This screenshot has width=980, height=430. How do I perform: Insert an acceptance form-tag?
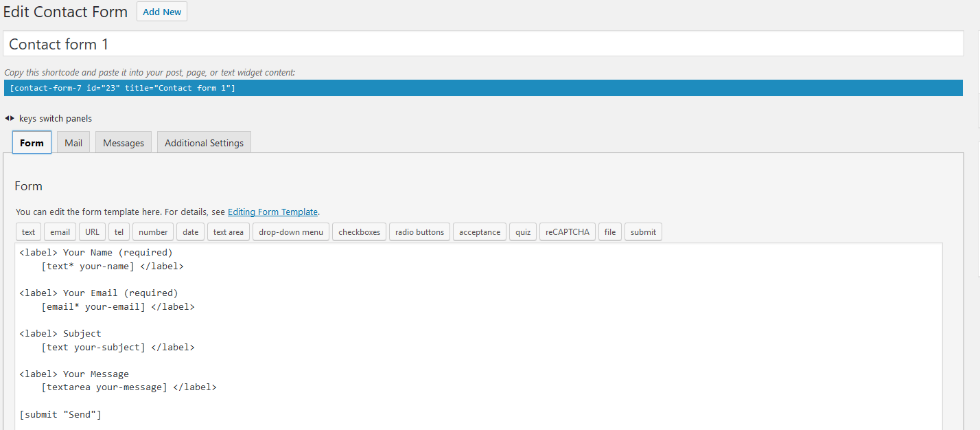click(479, 231)
